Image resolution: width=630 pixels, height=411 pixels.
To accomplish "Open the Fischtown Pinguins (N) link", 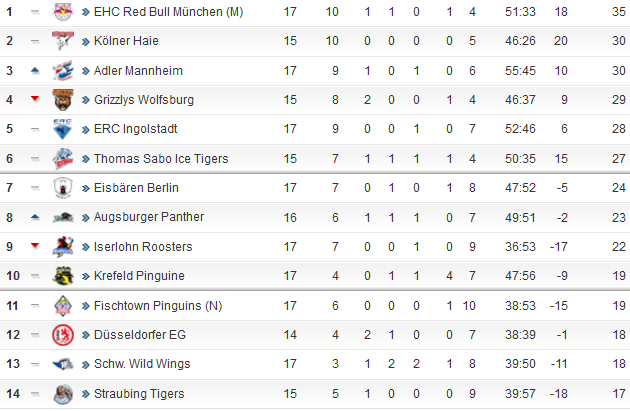I will 158,306.
